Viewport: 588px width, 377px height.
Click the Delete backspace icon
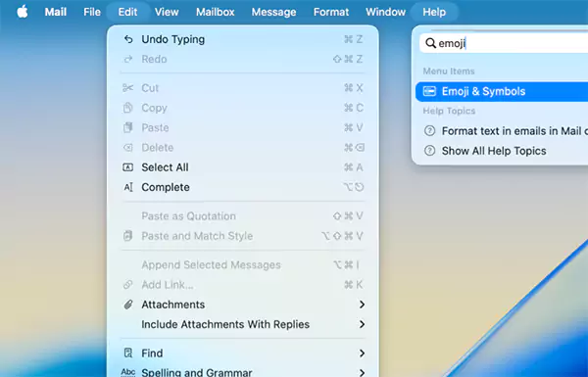point(127,148)
